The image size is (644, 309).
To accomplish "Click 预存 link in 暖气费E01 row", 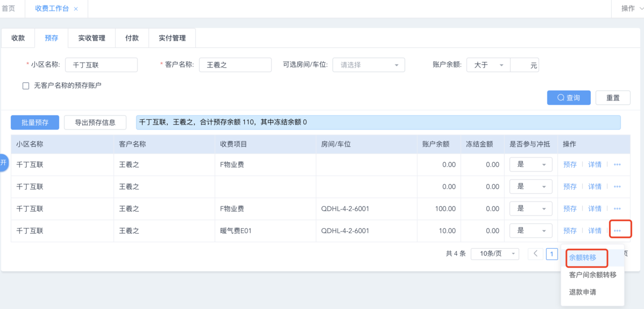I will tap(570, 231).
